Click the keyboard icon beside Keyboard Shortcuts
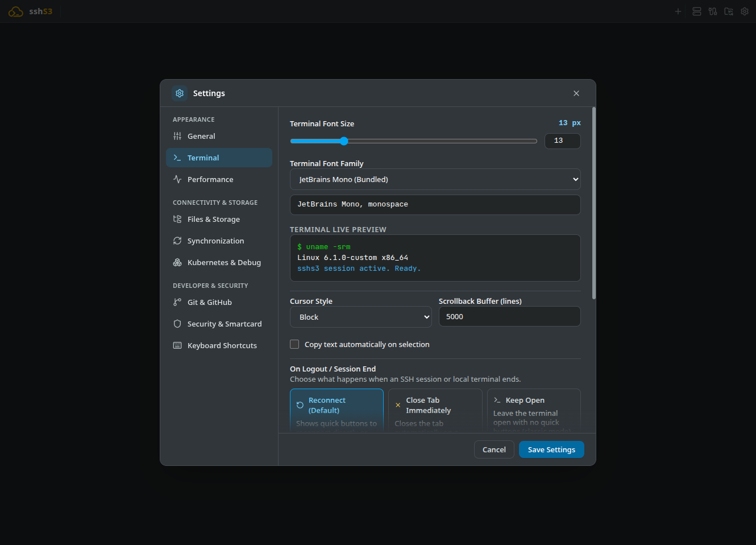756x545 pixels. [177, 345]
